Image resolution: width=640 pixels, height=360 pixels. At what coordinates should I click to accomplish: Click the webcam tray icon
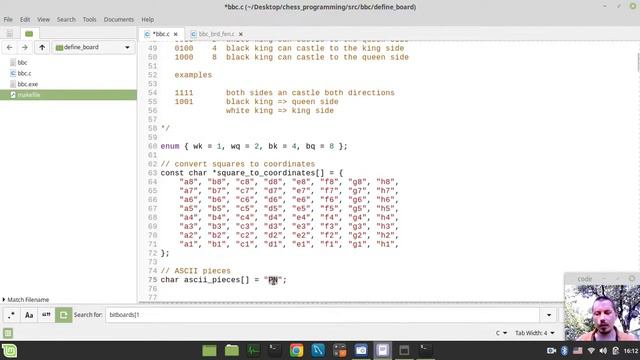point(551,351)
